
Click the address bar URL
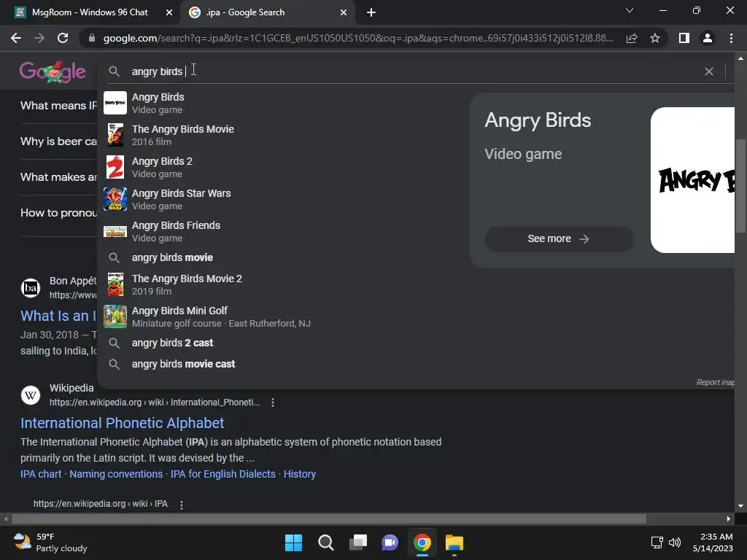tap(358, 38)
